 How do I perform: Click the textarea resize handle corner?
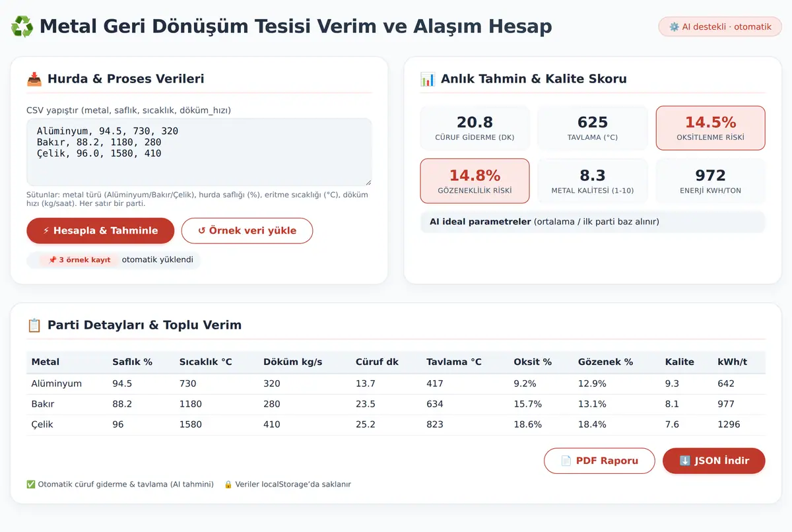point(368,182)
